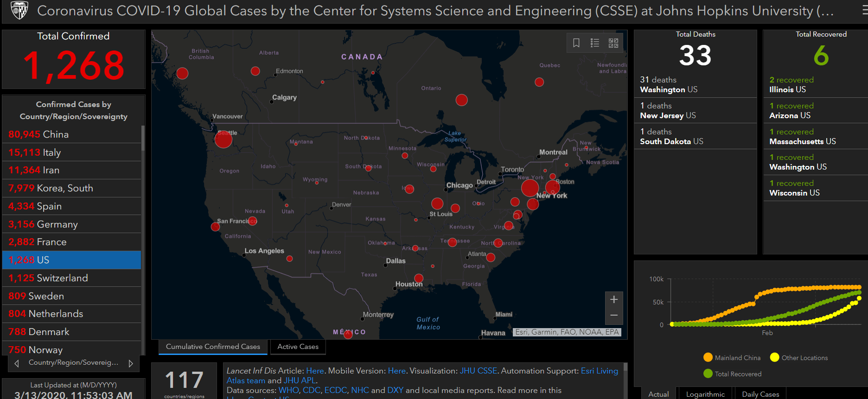Select the highlighted US row

[72, 260]
